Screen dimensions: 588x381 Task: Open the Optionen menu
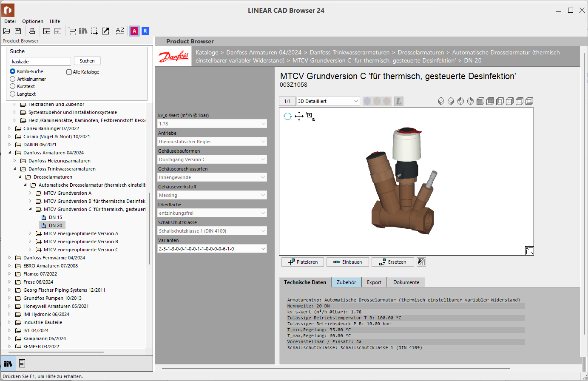tap(33, 21)
